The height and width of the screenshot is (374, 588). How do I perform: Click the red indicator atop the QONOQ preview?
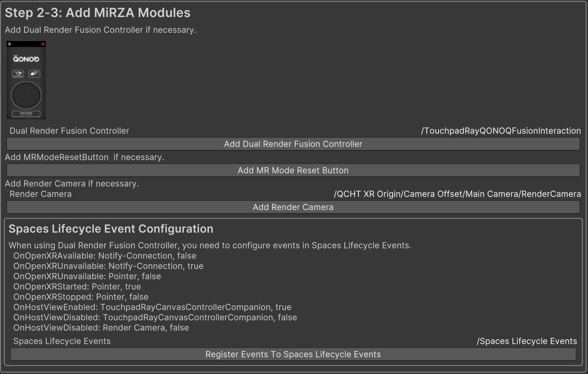[42, 44]
